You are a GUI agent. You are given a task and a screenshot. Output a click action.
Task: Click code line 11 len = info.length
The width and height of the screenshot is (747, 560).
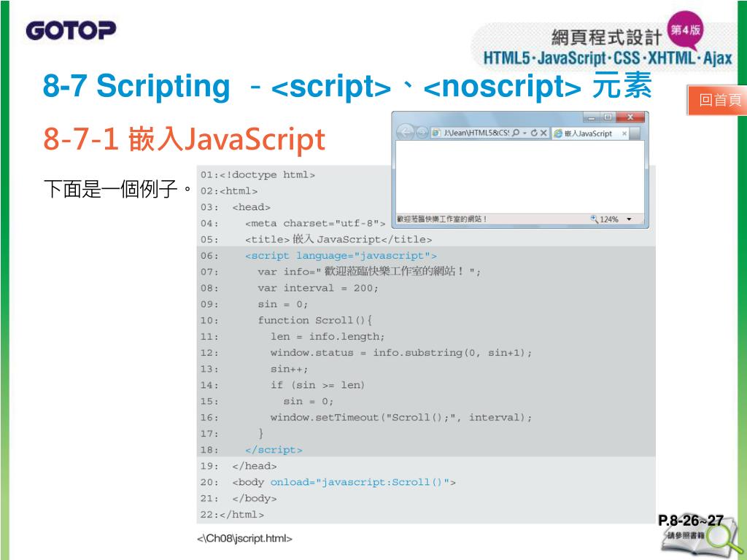tap(293, 337)
